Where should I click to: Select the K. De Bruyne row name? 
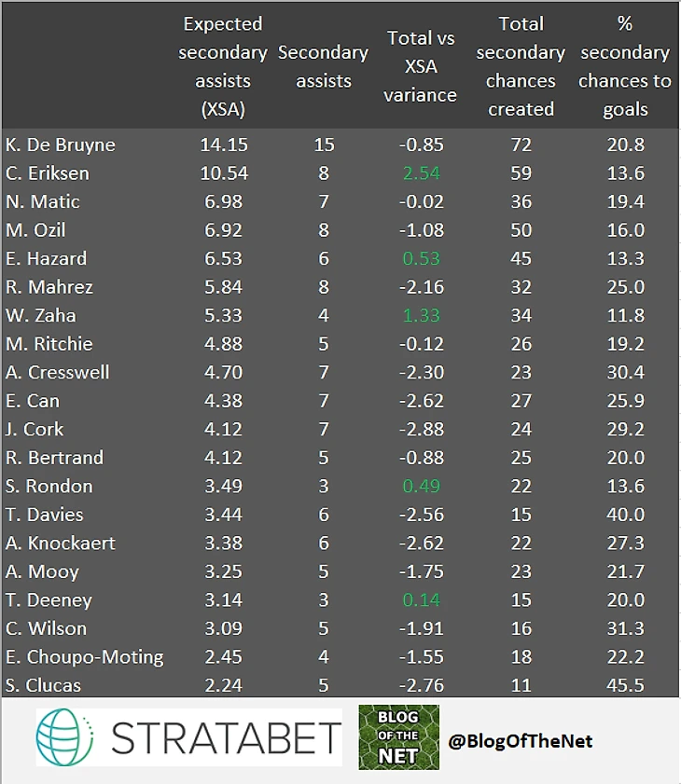tap(61, 145)
